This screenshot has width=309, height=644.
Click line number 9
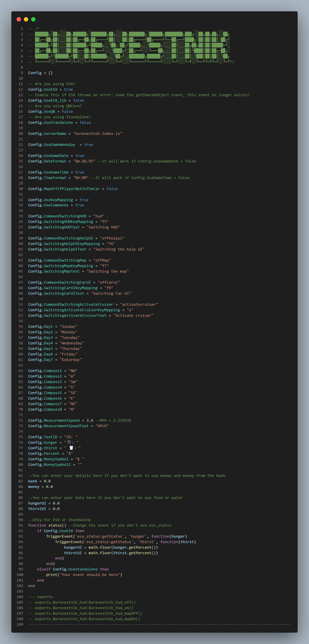22,73
